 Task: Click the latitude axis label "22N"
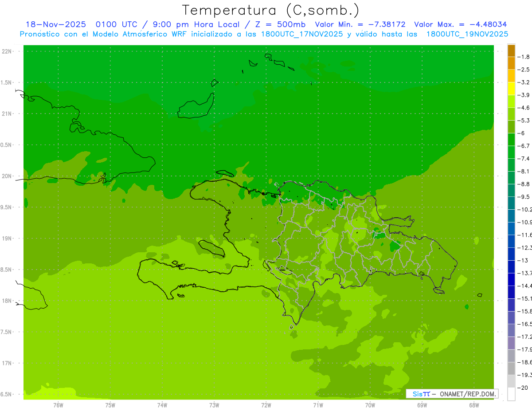[7, 51]
